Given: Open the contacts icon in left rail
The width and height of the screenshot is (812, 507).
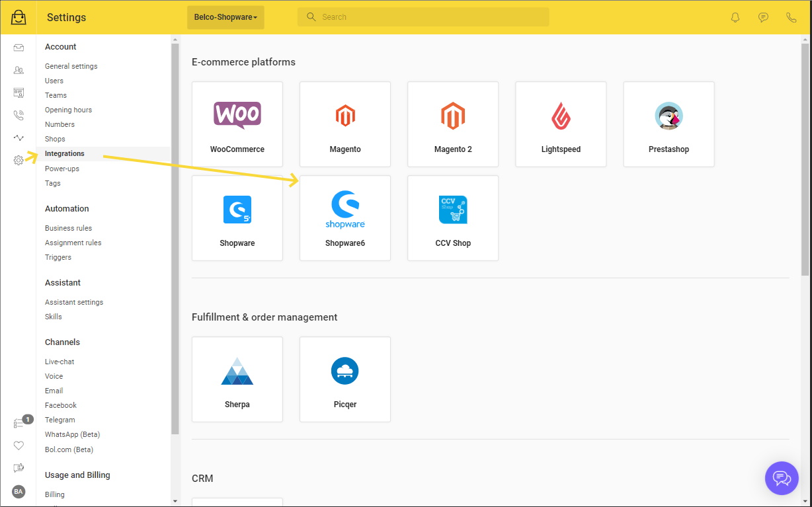Looking at the screenshot, I should click(x=19, y=70).
